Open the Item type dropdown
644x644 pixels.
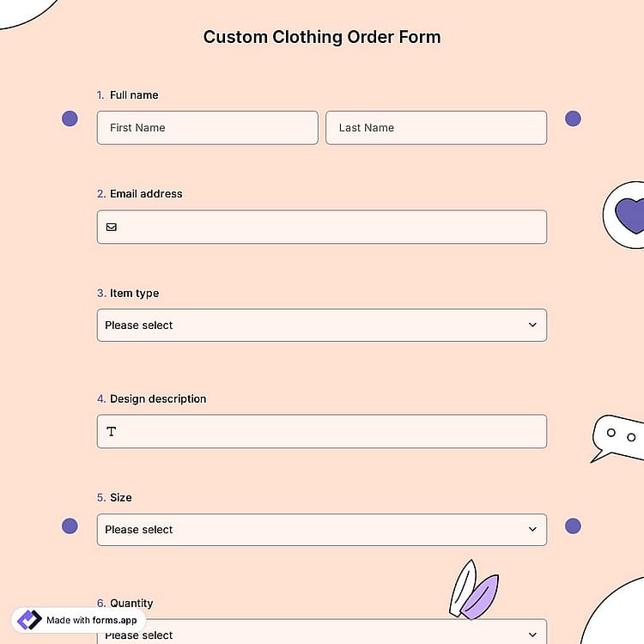[322, 325]
